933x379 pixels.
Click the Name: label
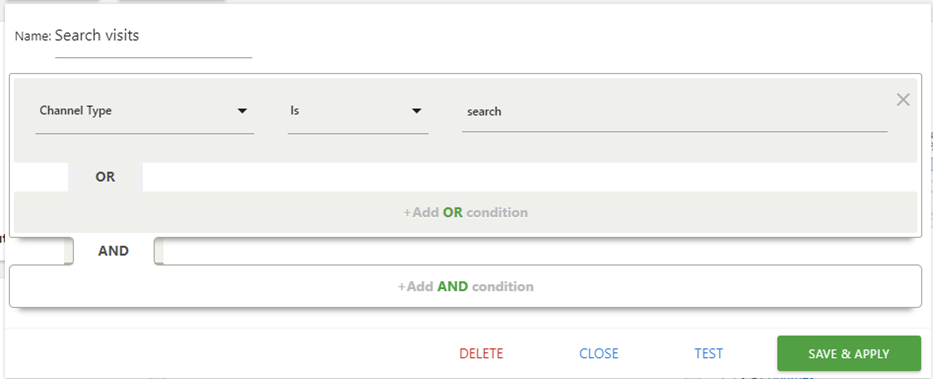(33, 36)
